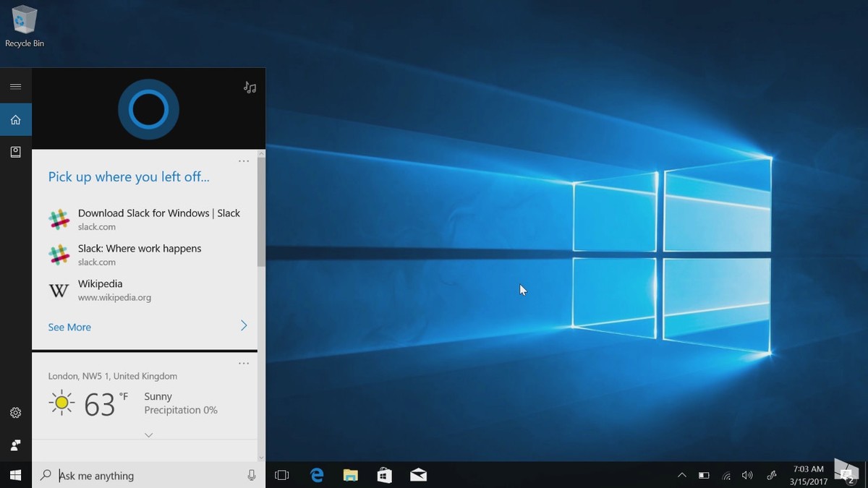Screen dimensions: 868x488
Task: Click the See More link
Action: [69, 327]
